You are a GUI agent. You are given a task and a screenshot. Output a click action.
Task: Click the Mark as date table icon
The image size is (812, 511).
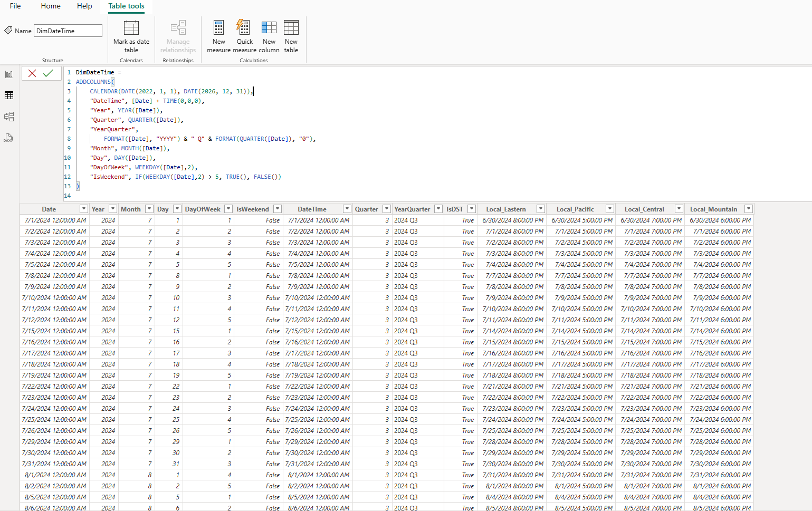point(131,28)
